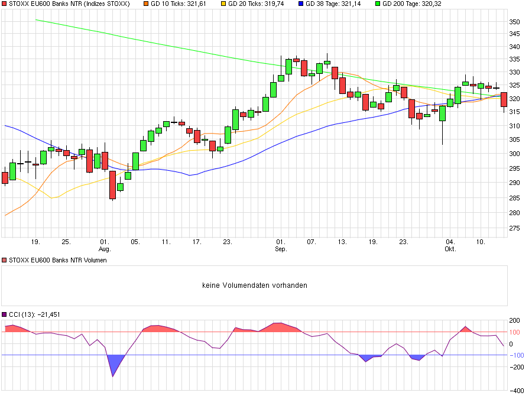This screenshot has width=532, height=396.
Task: Click the -400 CCI axis label
Action: (x=517, y=391)
